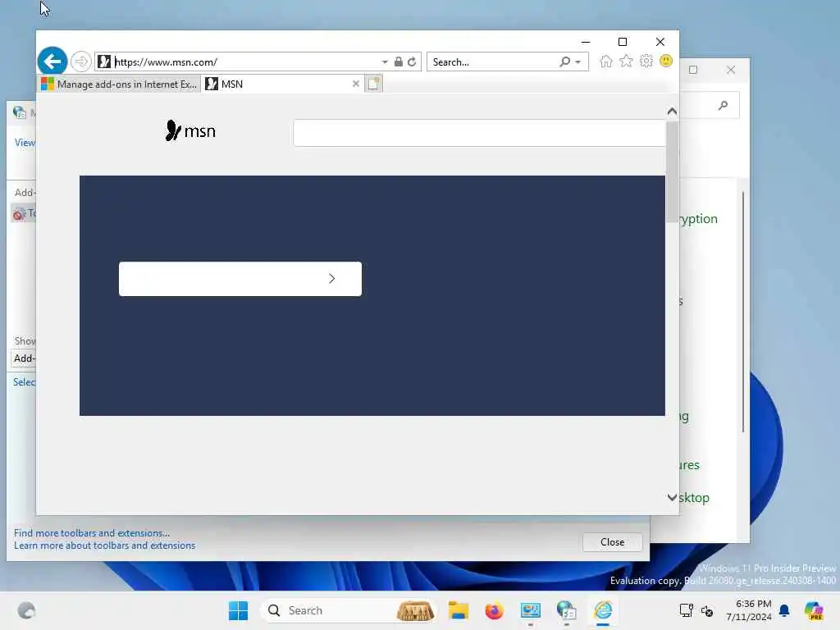Click the msn logo on the page
This screenshot has width=840, height=630.
coord(190,130)
